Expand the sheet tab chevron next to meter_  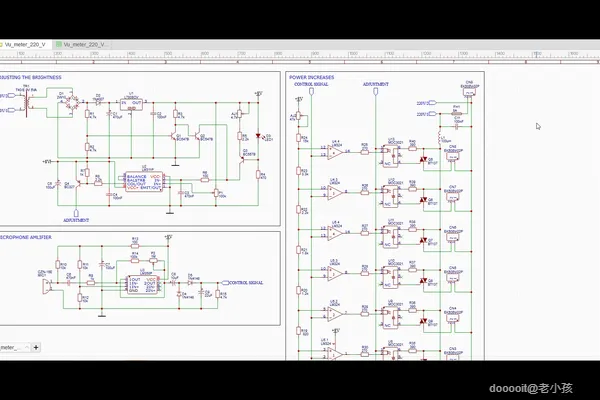[27, 348]
